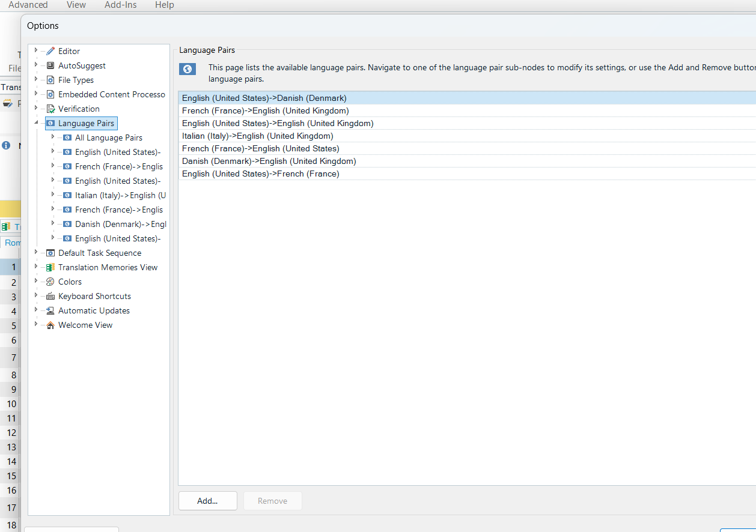The width and height of the screenshot is (756, 532).
Task: Expand the Automatic Updates node
Action: pos(36,310)
